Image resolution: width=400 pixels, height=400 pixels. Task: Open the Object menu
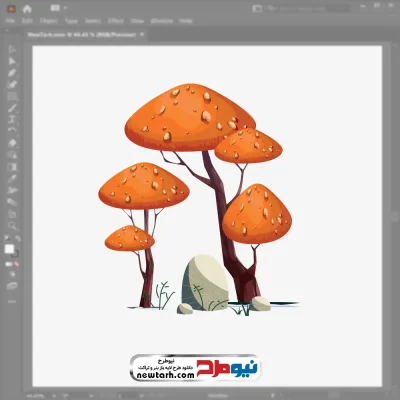pos(49,21)
